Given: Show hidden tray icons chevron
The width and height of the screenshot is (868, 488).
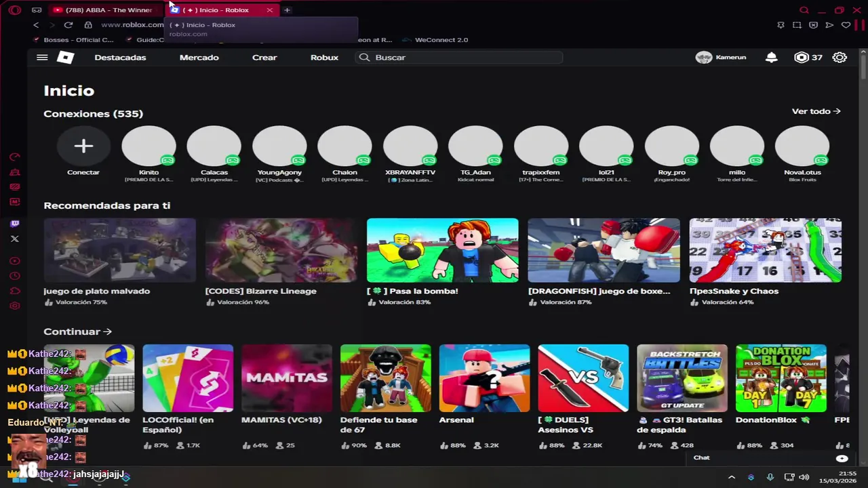Looking at the screenshot, I should (x=732, y=477).
